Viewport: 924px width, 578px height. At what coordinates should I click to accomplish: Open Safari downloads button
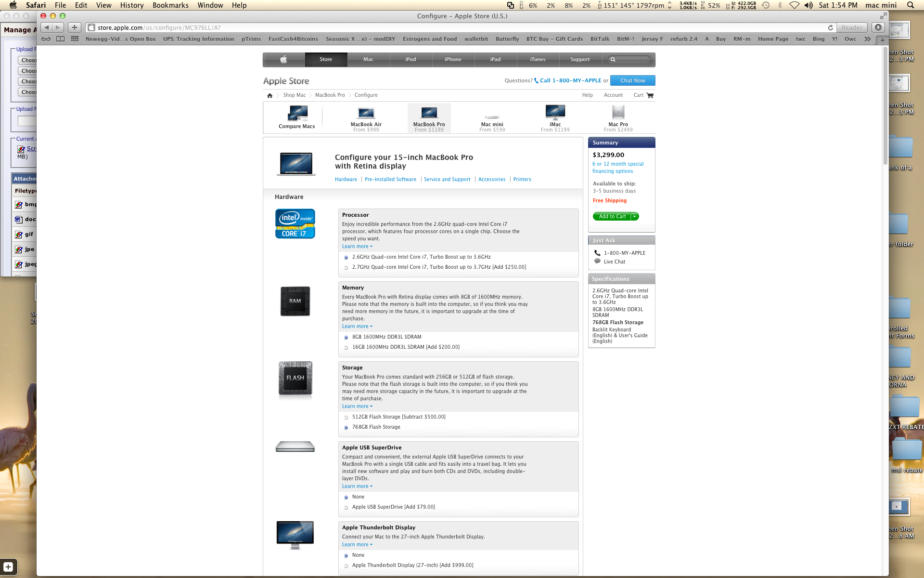878,27
